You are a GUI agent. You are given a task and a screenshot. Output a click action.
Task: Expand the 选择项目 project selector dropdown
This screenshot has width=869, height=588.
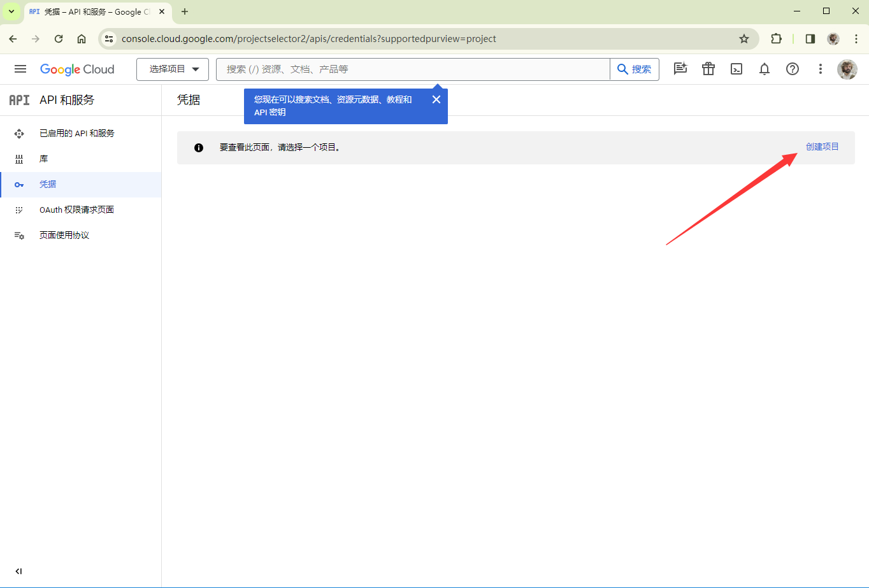click(x=173, y=69)
